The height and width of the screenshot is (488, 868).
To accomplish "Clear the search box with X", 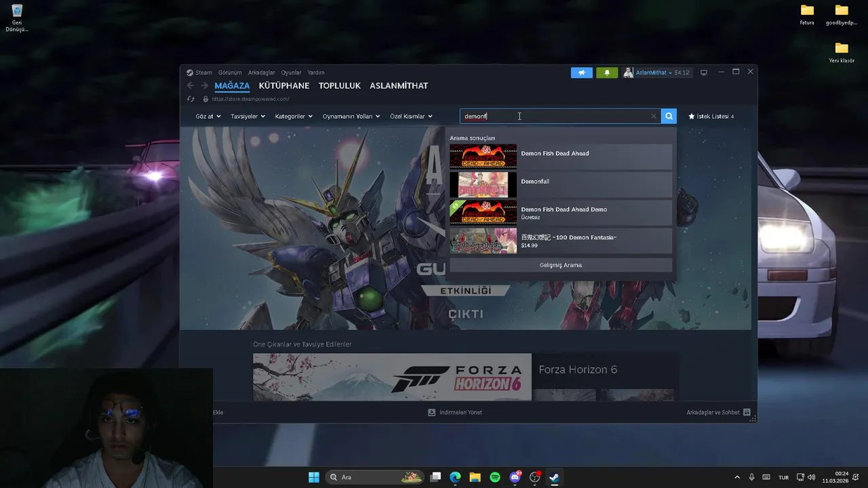I will click(654, 117).
